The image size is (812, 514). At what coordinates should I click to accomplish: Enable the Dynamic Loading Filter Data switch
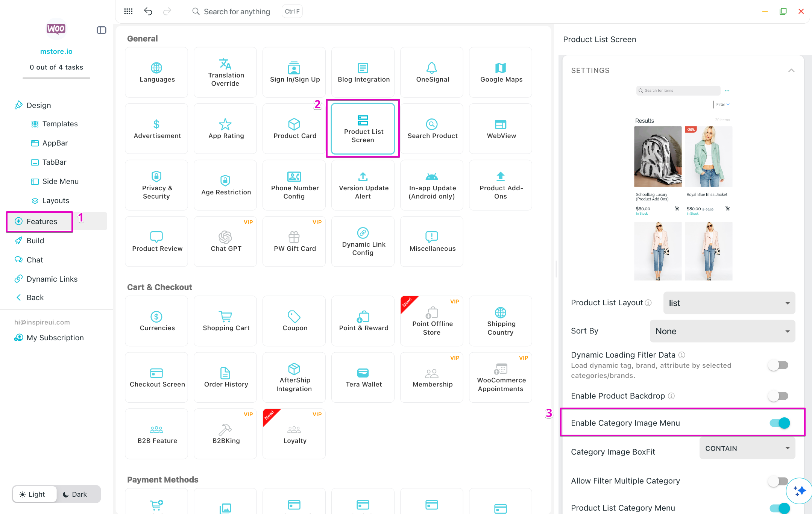778,365
